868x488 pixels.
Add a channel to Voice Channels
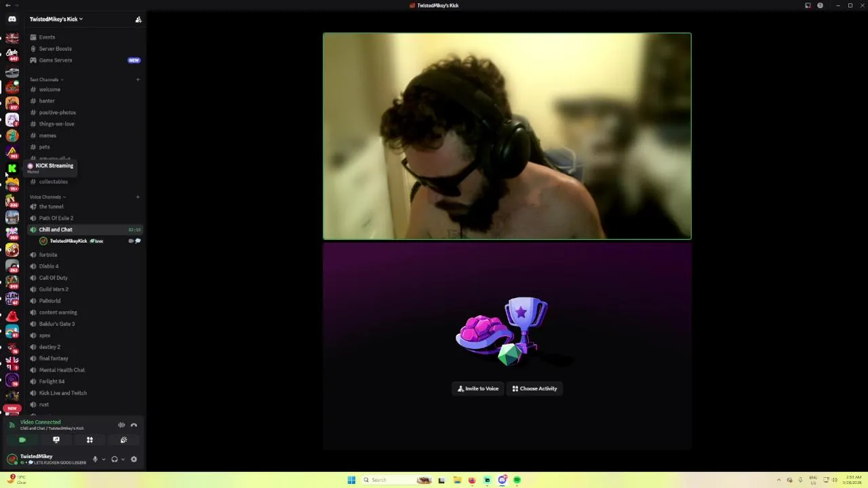[138, 197]
